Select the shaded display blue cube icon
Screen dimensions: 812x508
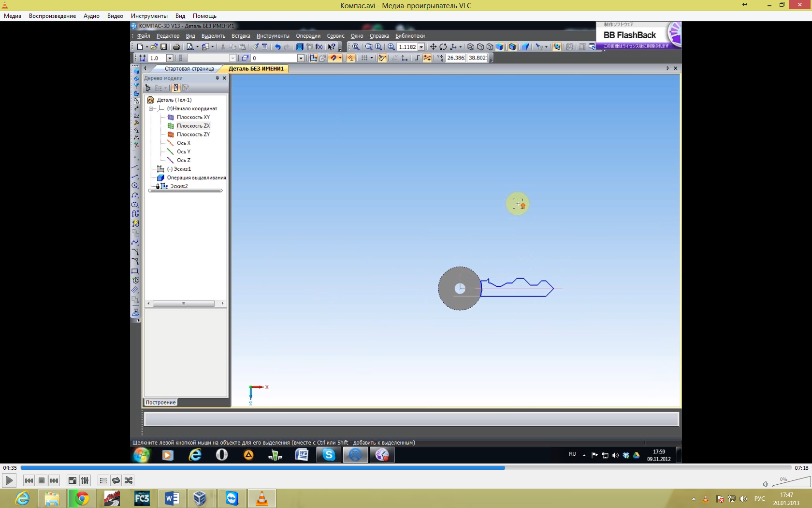coord(500,47)
